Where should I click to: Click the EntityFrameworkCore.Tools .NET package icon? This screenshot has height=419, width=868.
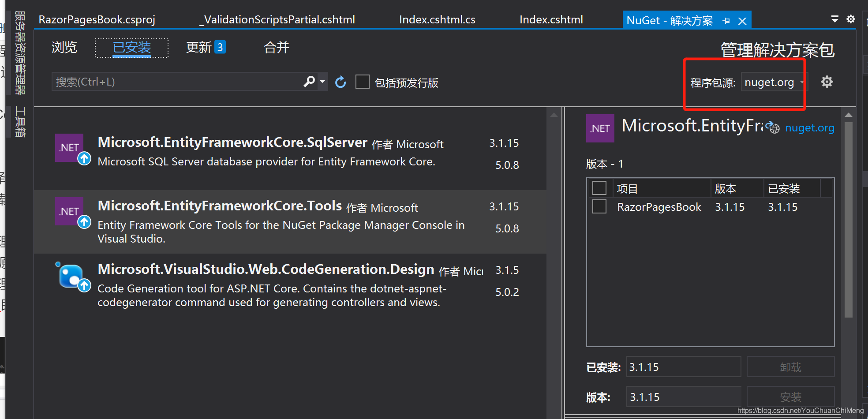(x=69, y=211)
